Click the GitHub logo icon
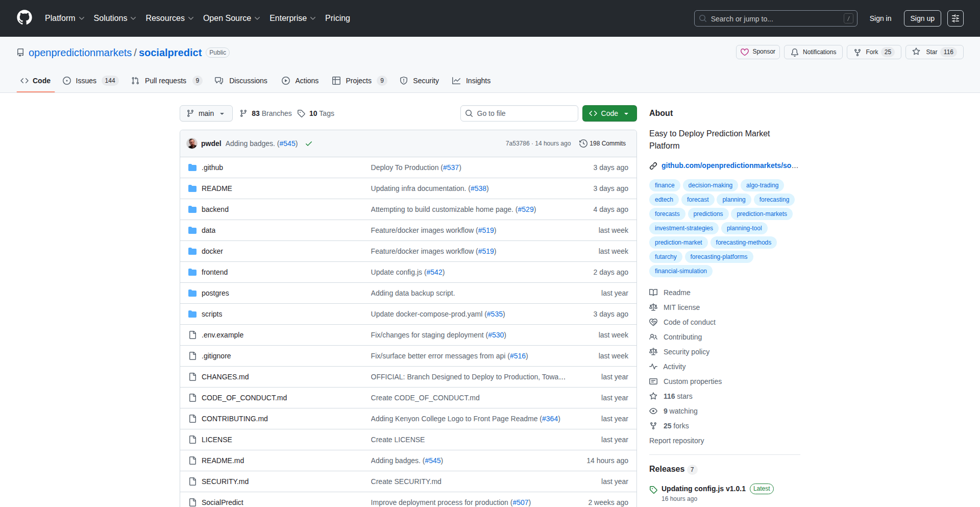The height and width of the screenshot is (507, 980). 24,18
